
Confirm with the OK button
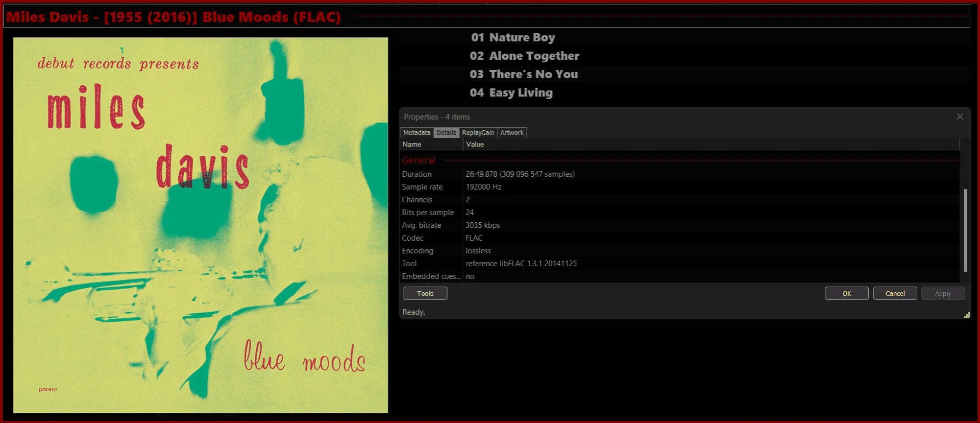846,293
